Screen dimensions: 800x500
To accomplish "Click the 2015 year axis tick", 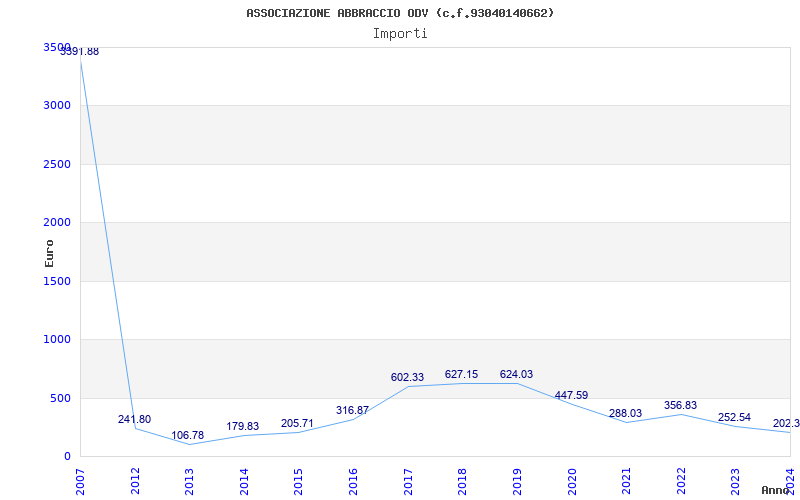I will coord(298,482).
